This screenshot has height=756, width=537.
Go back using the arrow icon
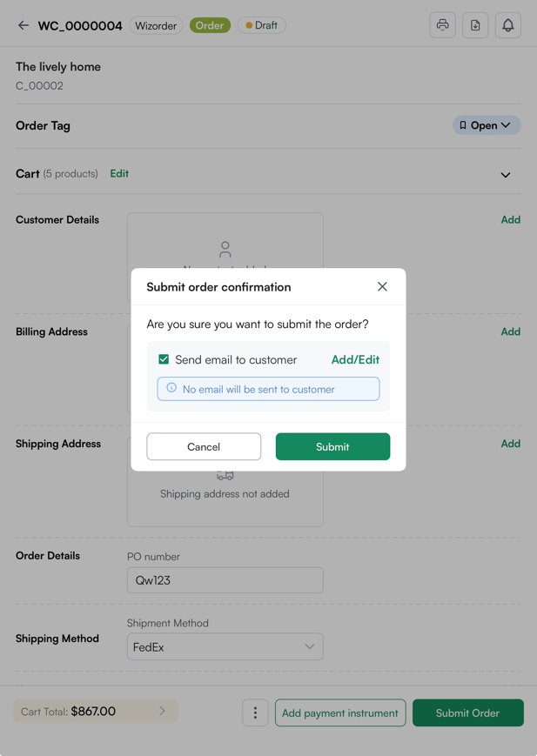coord(21,25)
